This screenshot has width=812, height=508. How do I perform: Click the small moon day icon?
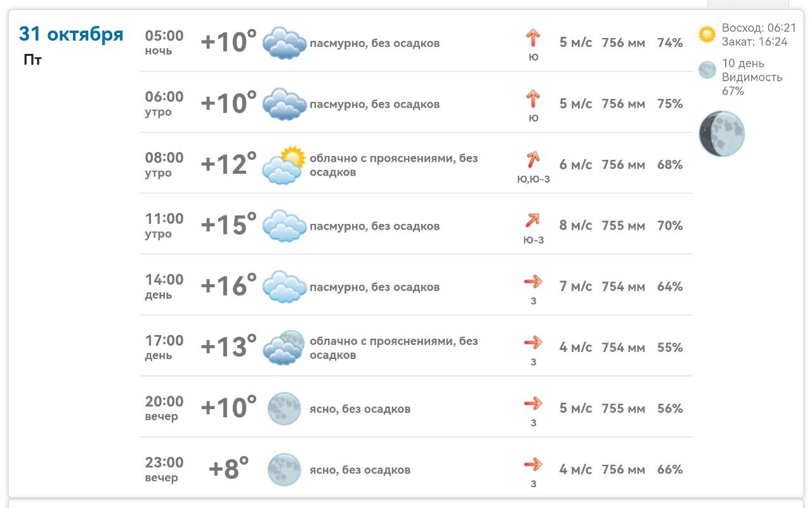click(707, 70)
